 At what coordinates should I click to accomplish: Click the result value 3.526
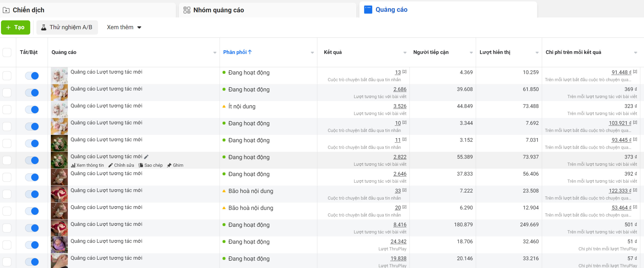pyautogui.click(x=400, y=106)
